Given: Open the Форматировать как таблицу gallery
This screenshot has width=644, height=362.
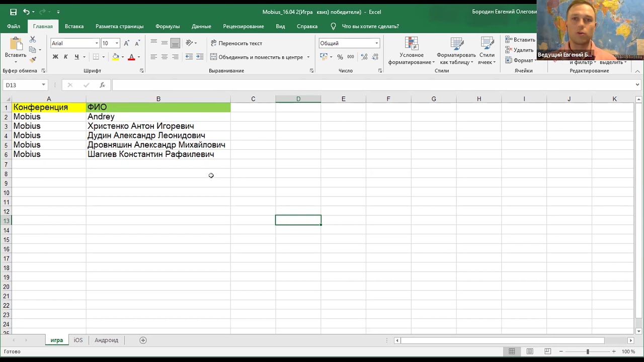Looking at the screenshot, I should [456, 51].
